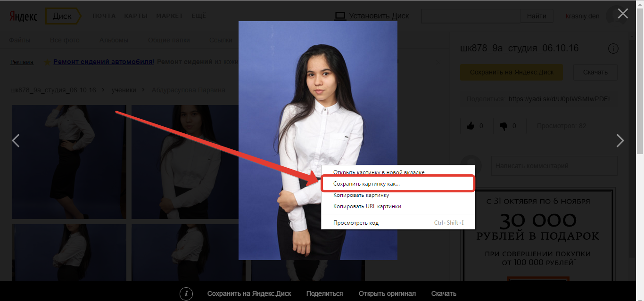Open the шк878_9а_студия_06.10.16 breadcrumb
Screen dimensions: 644x301
pos(53,90)
